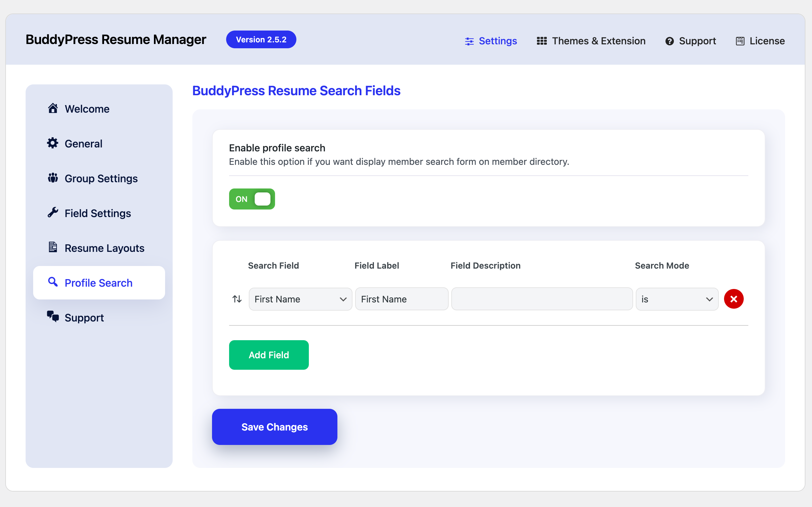Click the General gear icon
The image size is (812, 507).
point(53,143)
